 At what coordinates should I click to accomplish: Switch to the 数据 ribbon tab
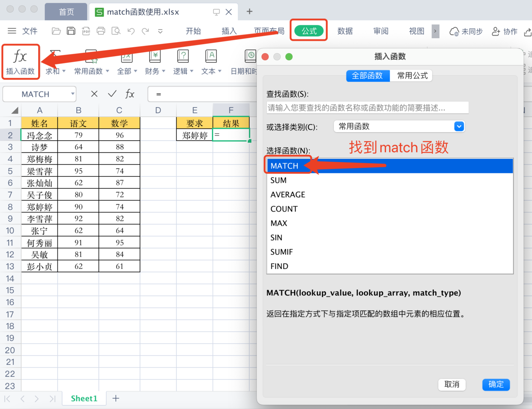point(345,31)
